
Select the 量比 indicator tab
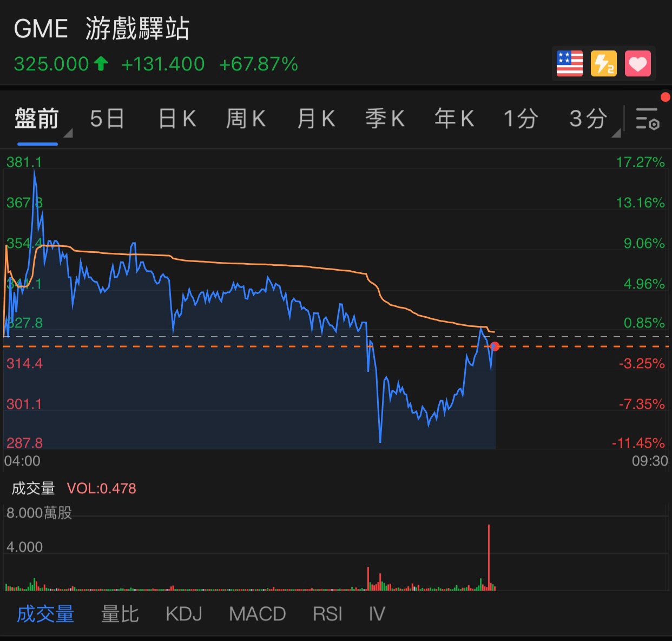click(120, 614)
